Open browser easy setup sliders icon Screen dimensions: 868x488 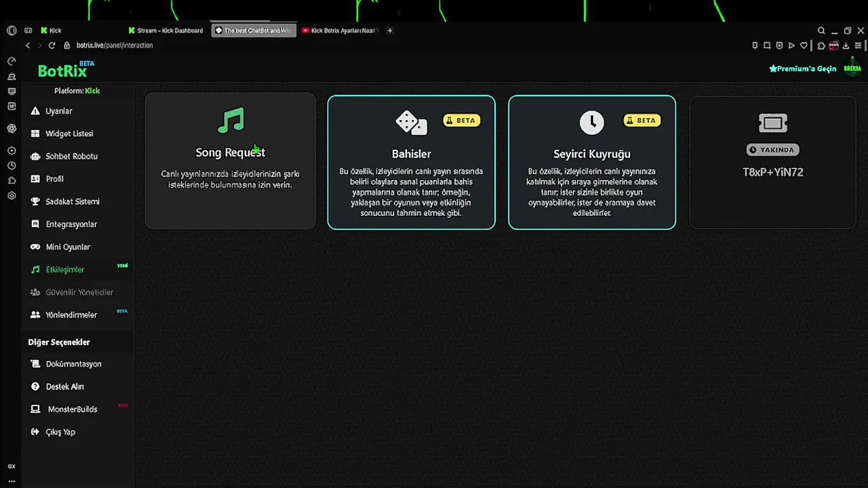tap(859, 45)
